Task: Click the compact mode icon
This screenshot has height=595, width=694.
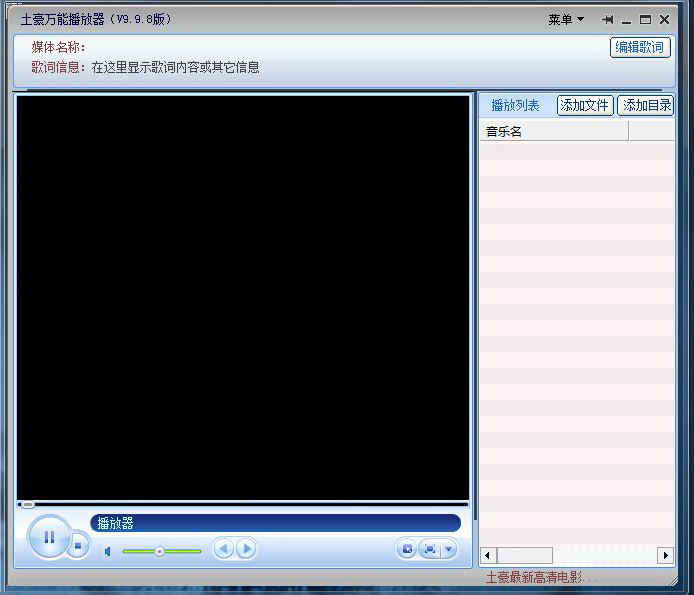Action: click(407, 549)
